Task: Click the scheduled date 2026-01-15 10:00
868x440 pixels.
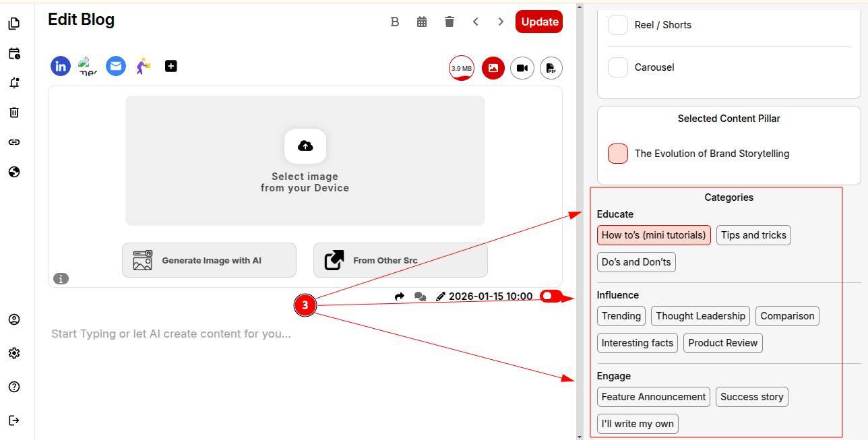Action: click(x=490, y=296)
